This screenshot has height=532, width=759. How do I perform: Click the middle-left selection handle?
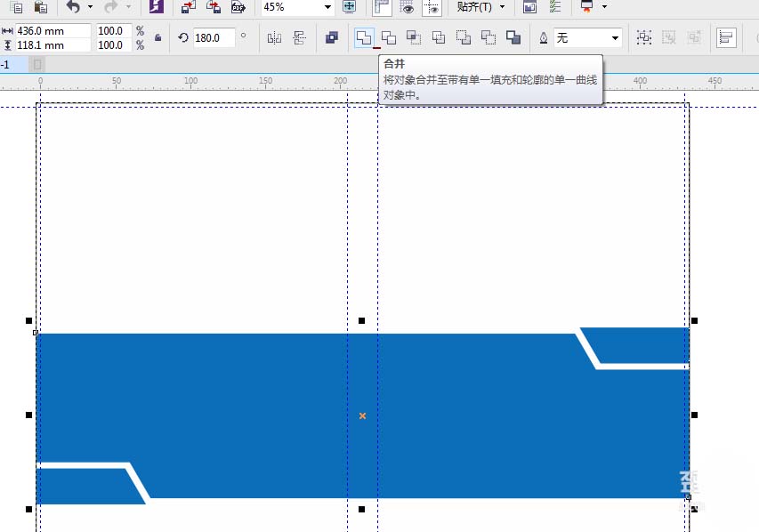29,415
